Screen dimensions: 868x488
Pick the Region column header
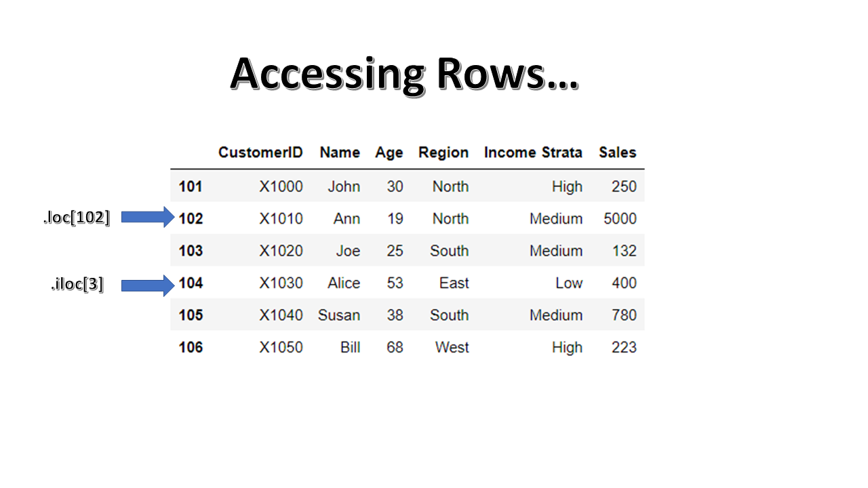point(443,152)
